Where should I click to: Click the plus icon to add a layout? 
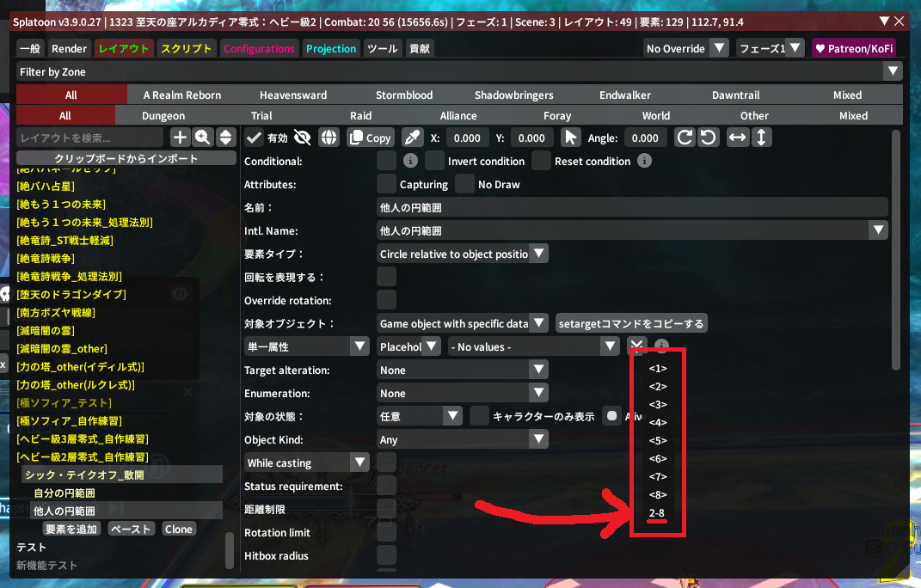[180, 138]
